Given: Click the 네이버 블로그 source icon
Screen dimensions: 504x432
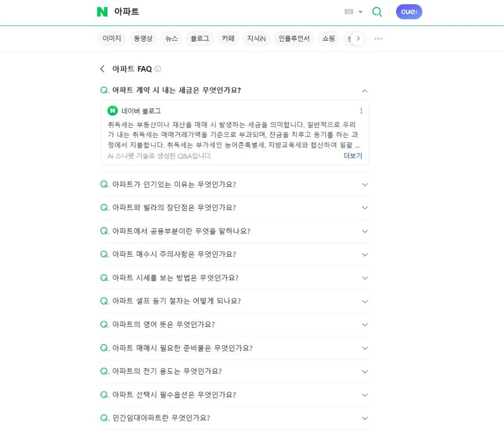Looking at the screenshot, I should 113,111.
